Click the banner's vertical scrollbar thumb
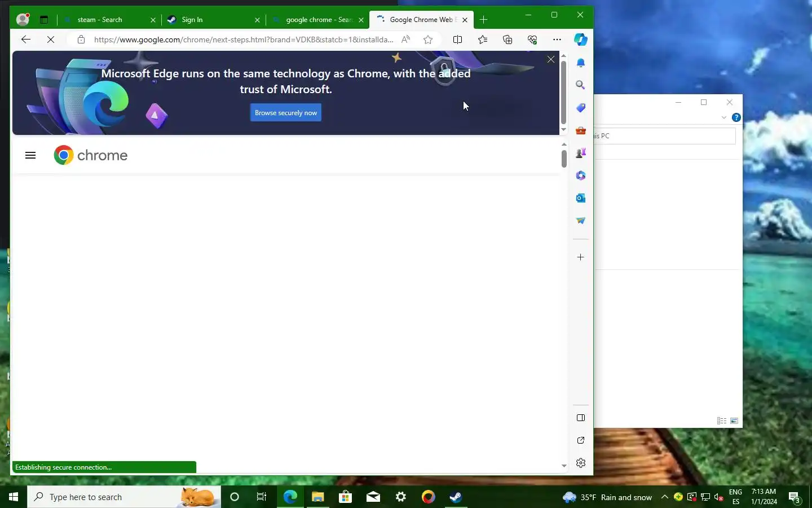This screenshot has height=508, width=812. click(x=563, y=92)
